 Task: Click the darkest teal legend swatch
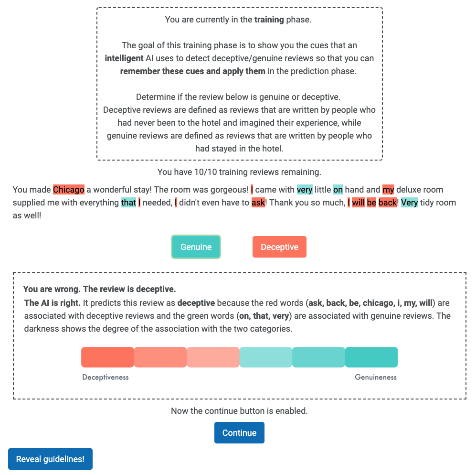371,357
